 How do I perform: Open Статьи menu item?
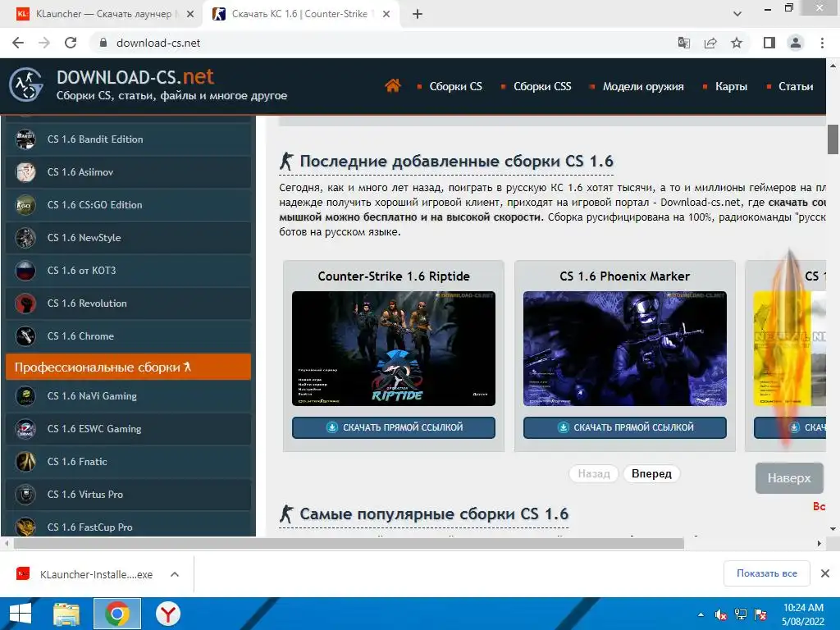point(796,86)
